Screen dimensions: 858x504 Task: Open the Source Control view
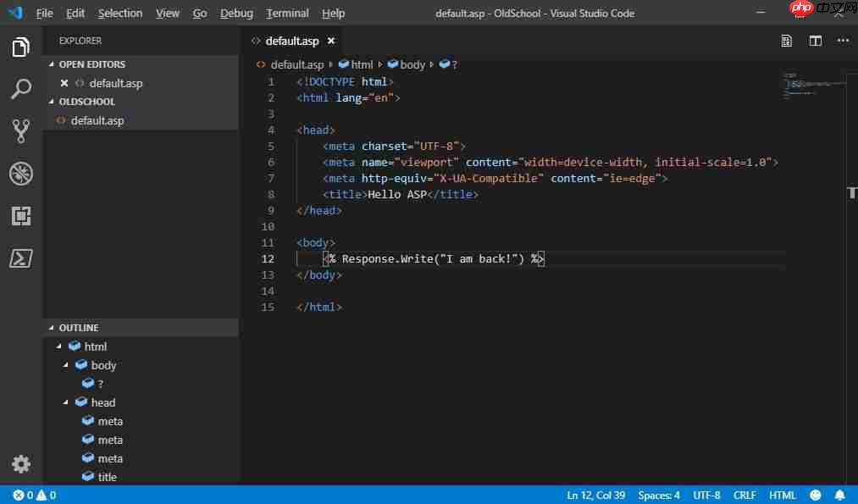(x=21, y=131)
